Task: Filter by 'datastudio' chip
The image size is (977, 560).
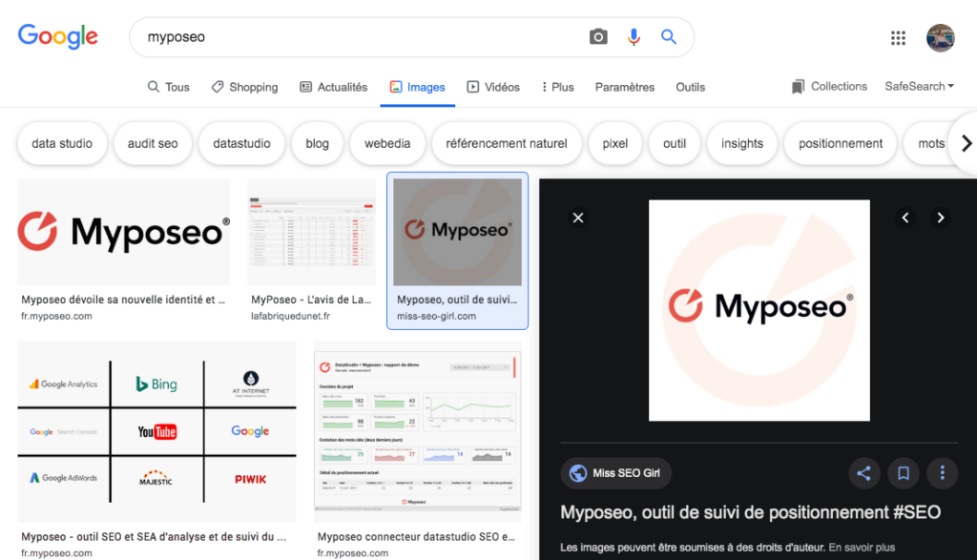Action: point(241,143)
